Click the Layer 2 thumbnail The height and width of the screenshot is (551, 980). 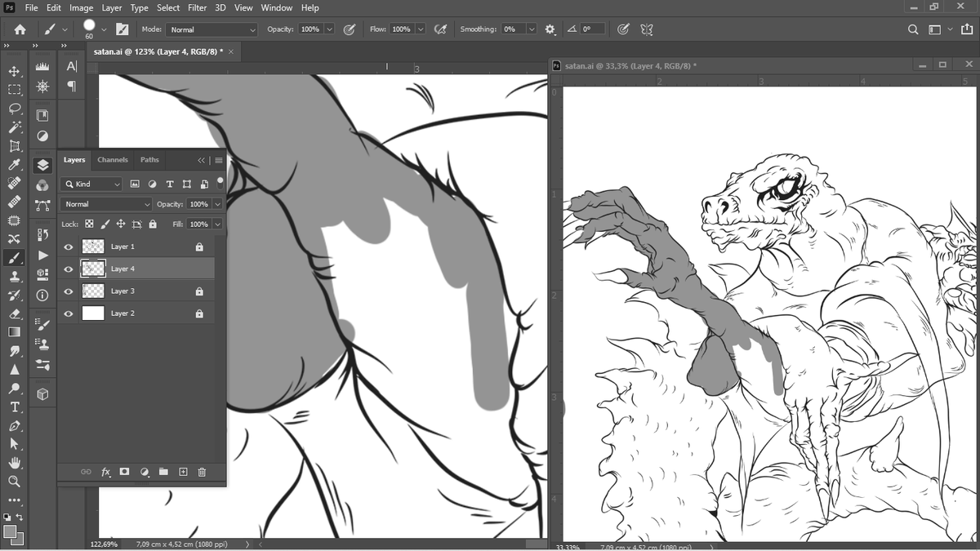point(94,313)
